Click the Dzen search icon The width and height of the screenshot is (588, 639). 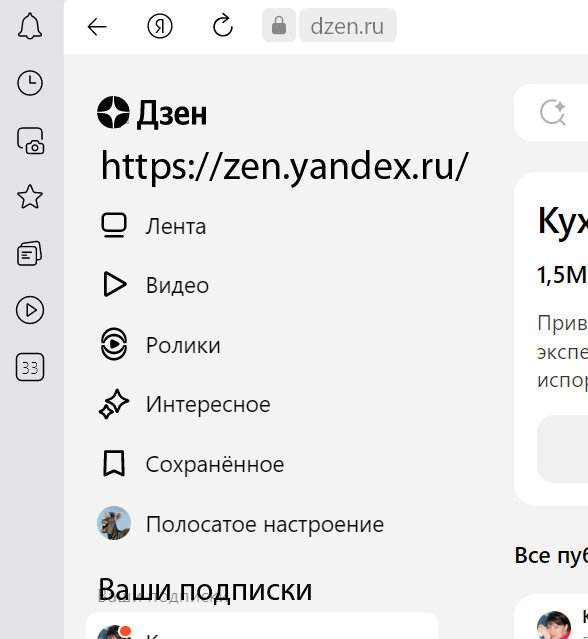[x=553, y=112]
